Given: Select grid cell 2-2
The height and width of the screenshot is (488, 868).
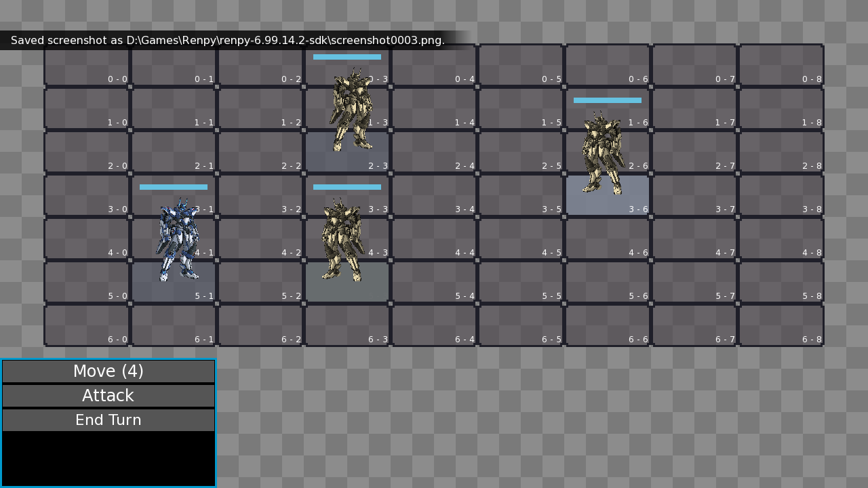Looking at the screenshot, I should [260, 152].
